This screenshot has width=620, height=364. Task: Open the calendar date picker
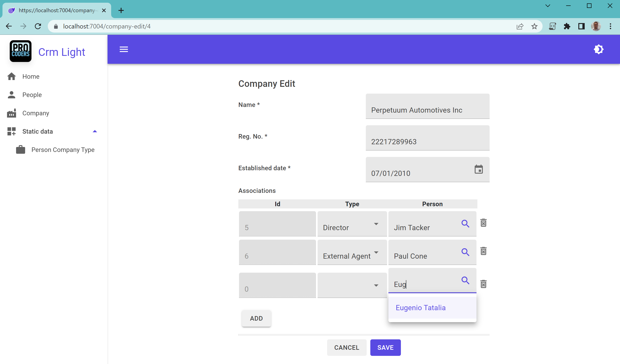coord(479,170)
